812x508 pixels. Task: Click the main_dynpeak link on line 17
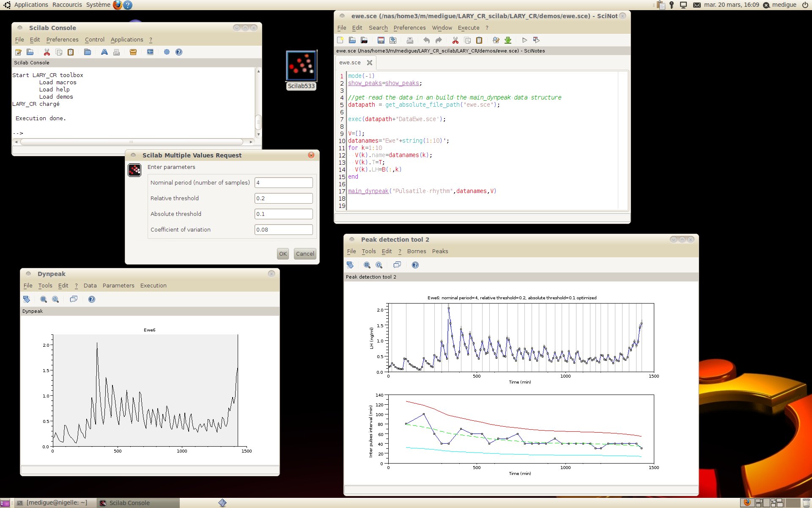(368, 191)
